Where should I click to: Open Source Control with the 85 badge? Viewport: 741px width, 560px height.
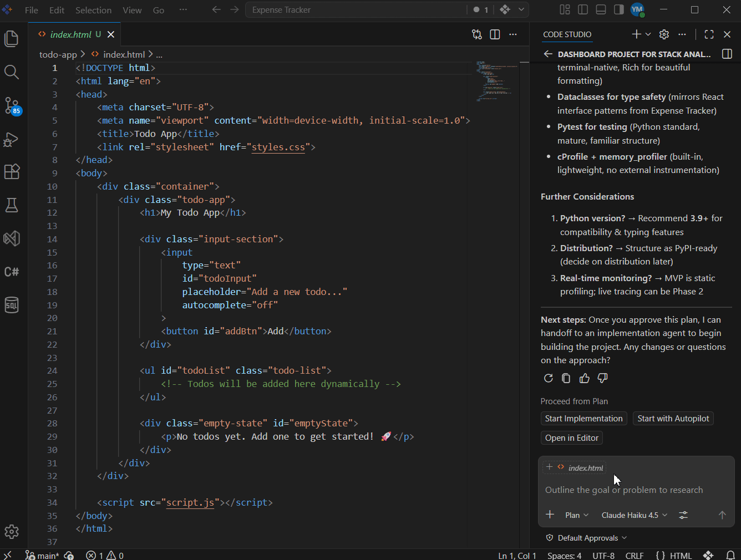12,105
